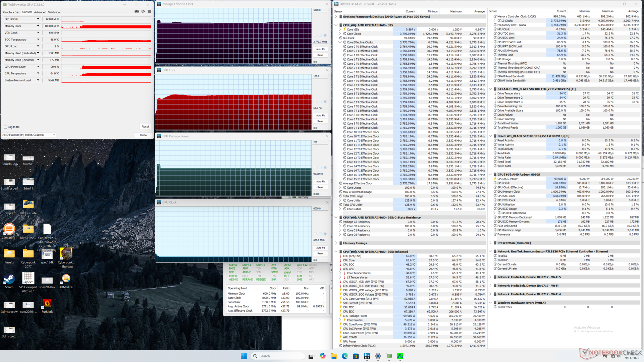
Task: Click the GPU-Z screenshot camera icon
Action: (x=137, y=11)
